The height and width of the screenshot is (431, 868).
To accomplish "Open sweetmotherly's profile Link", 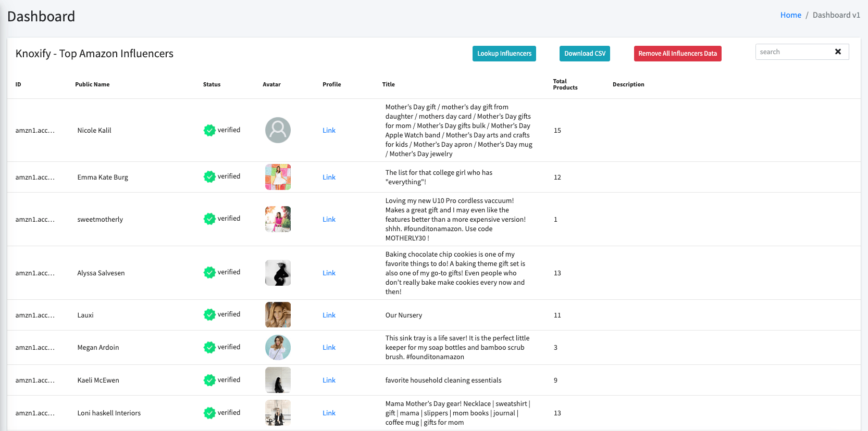I will tap(329, 220).
